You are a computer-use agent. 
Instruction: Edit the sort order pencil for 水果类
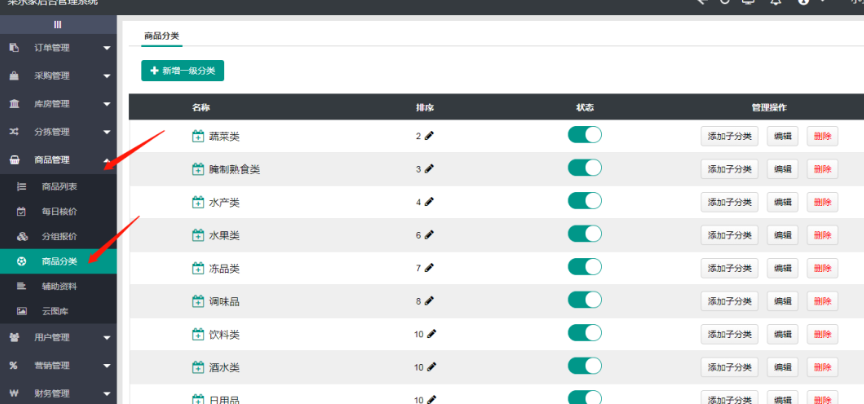point(430,235)
